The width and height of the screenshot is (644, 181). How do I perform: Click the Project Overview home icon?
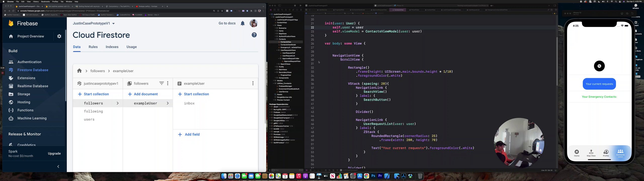click(x=11, y=36)
